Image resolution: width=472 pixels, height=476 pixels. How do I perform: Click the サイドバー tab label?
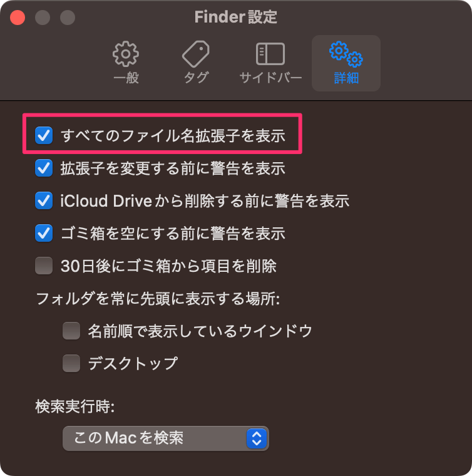[x=270, y=78]
